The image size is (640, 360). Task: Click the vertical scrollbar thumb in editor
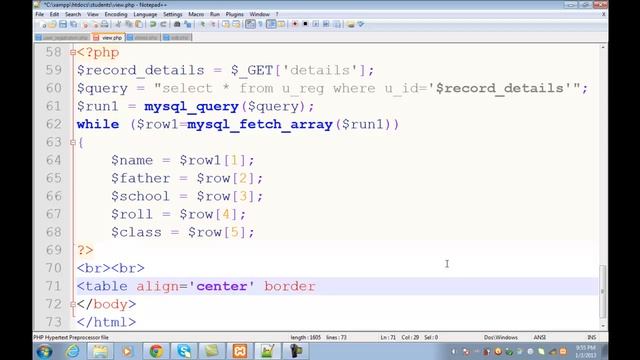pos(603,291)
